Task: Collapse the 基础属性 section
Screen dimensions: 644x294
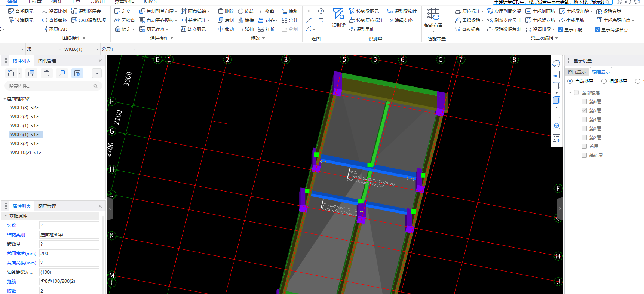Action: [x=5, y=216]
